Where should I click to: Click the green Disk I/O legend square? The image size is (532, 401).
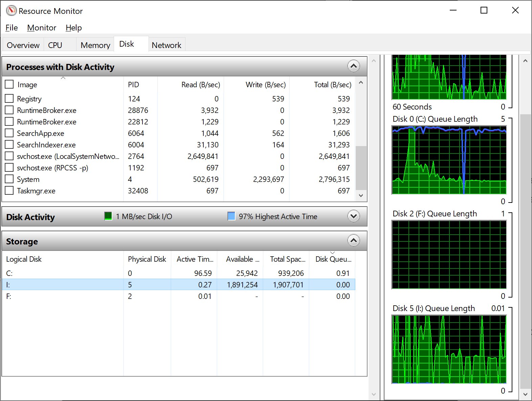(x=108, y=216)
